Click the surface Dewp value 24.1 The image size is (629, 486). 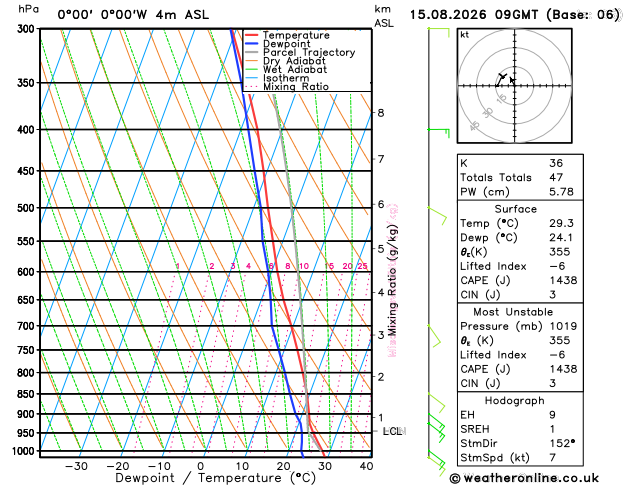pos(561,237)
